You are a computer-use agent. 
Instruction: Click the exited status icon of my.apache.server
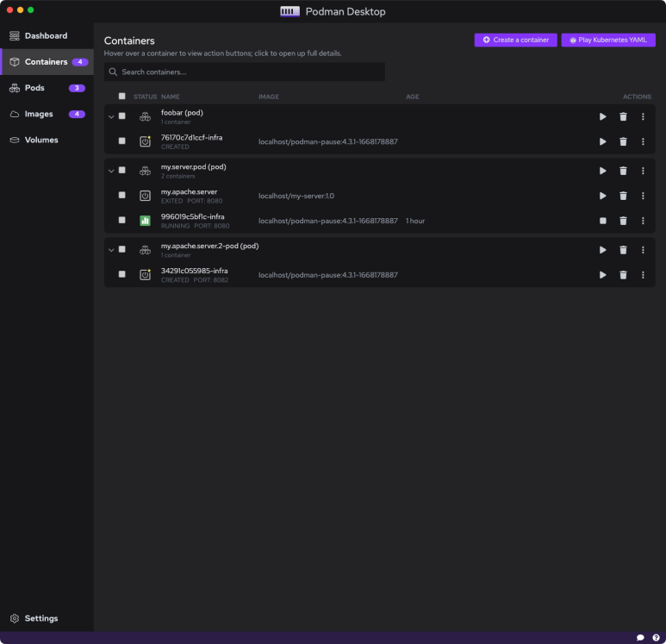(x=145, y=196)
